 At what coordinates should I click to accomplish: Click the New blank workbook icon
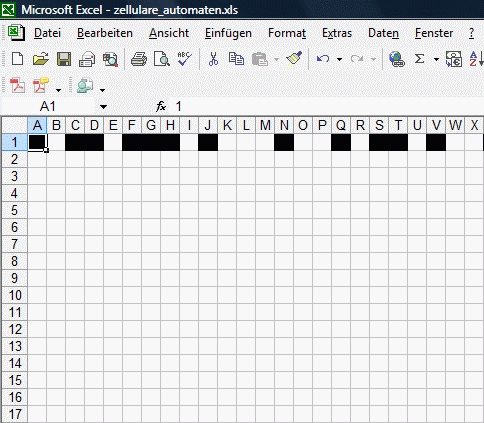(17, 59)
